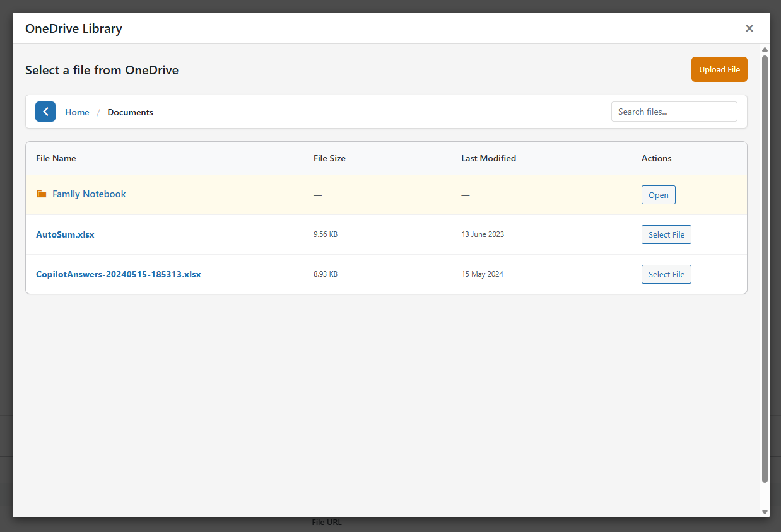Click the Family Notebook folder icon
Screen dimensions: 781x532
41,194
